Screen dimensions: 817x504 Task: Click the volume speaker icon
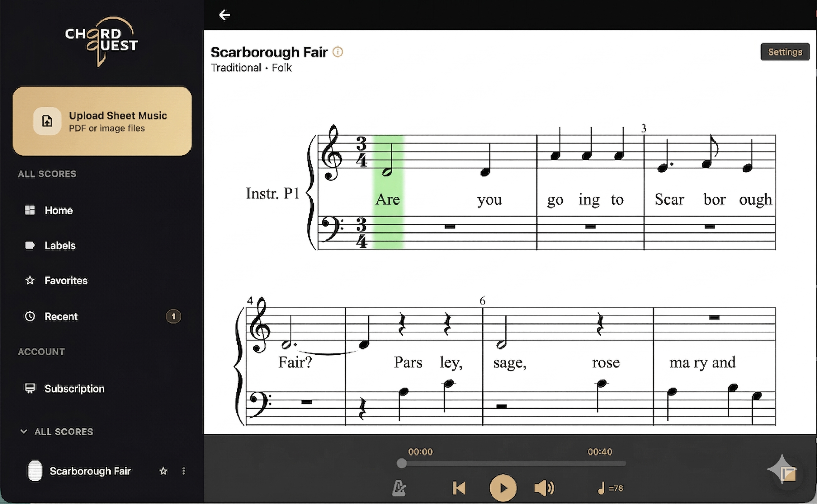point(544,488)
